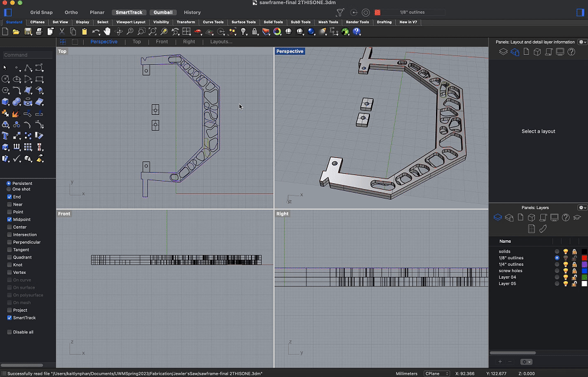588x377 pixels.
Task: Click the red color swatch of 1/8" outlines
Action: (584, 258)
